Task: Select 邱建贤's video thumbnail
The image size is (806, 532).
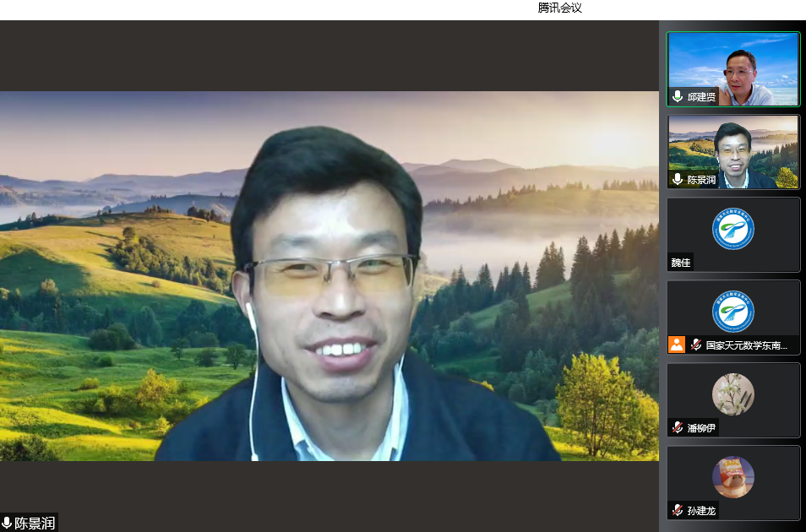Action: click(733, 70)
